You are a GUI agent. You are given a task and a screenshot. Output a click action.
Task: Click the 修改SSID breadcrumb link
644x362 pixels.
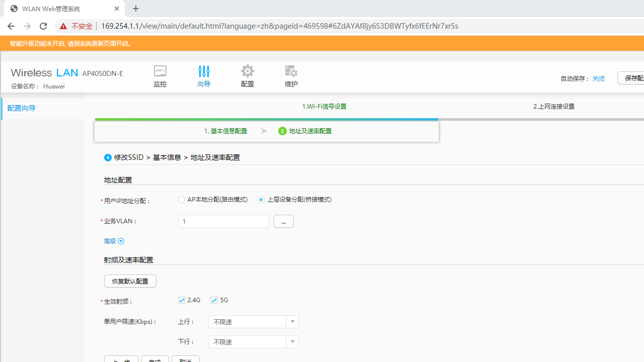pos(129,157)
